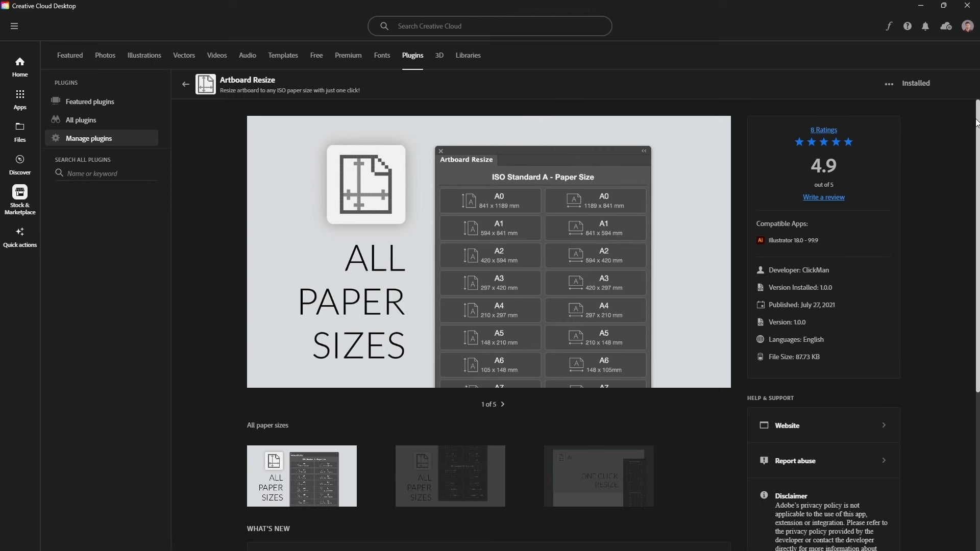
Task: Select Featured plugins in the plugins sidebar
Action: tap(90, 101)
